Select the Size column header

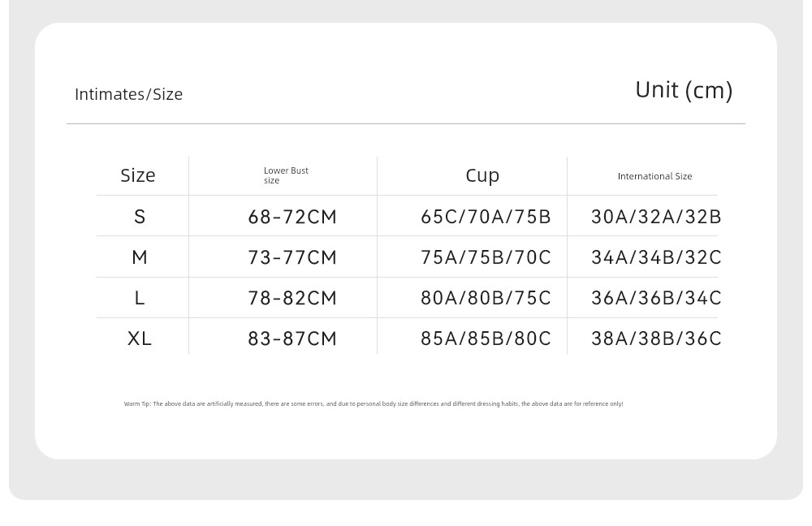[x=138, y=175]
